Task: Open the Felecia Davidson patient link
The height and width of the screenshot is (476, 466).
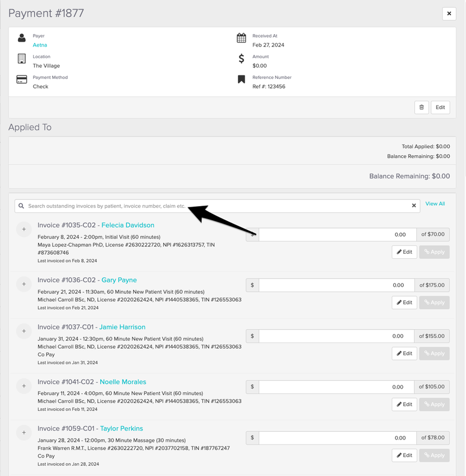Action: [x=128, y=225]
